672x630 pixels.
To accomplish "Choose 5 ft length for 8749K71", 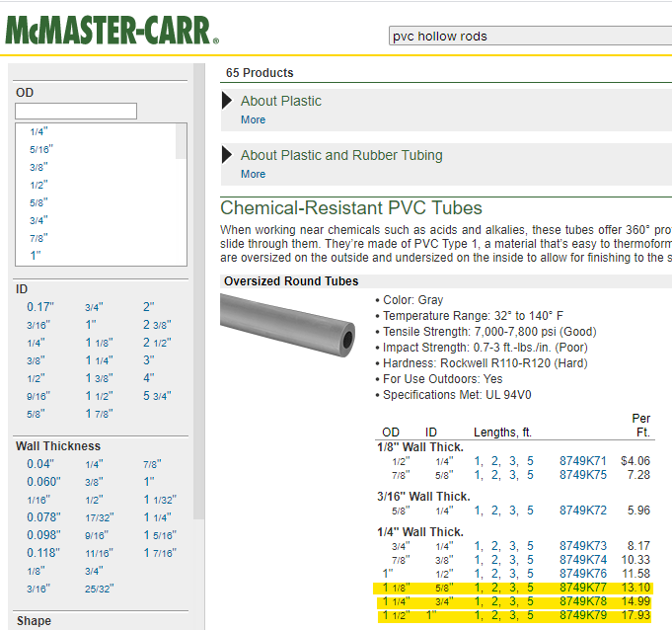I will click(x=530, y=461).
